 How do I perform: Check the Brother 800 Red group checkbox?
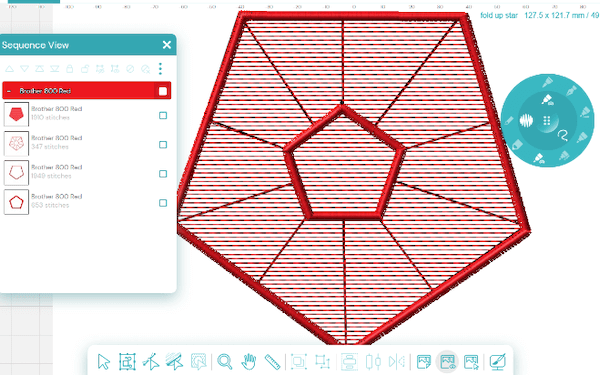point(163,91)
